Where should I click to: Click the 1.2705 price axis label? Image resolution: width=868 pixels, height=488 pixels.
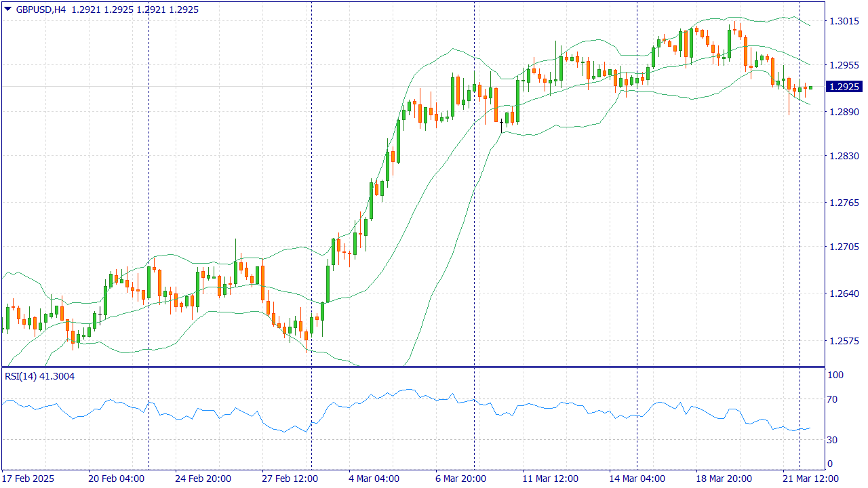click(x=843, y=247)
